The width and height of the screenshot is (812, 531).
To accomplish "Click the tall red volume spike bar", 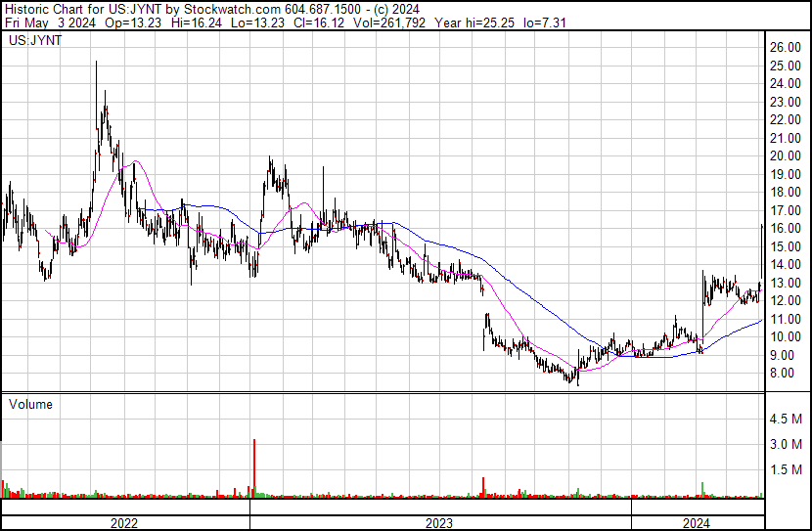I will (x=254, y=468).
